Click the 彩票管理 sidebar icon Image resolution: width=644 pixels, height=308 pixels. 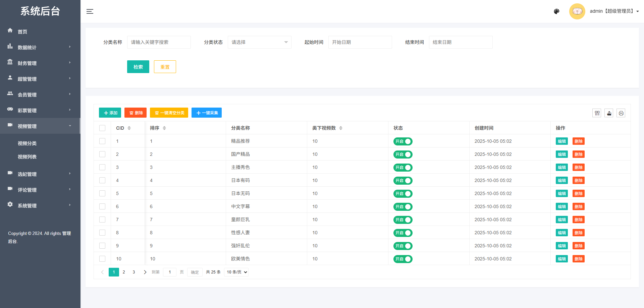pyautogui.click(x=10, y=110)
